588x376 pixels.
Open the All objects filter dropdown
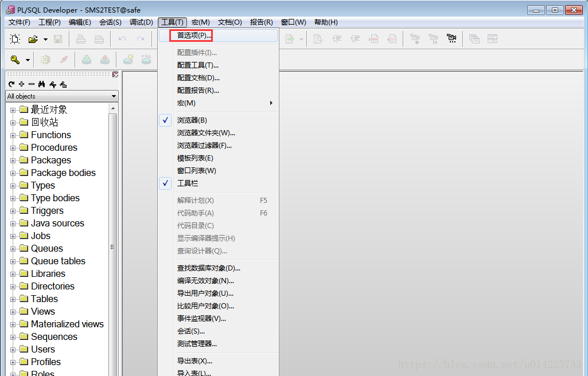[x=114, y=96]
